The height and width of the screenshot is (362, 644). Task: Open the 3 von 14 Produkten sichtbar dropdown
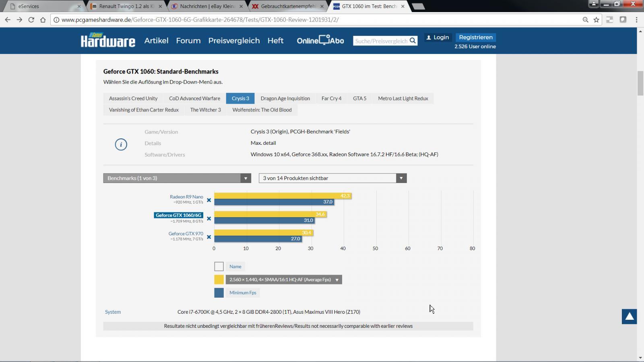[x=332, y=178]
